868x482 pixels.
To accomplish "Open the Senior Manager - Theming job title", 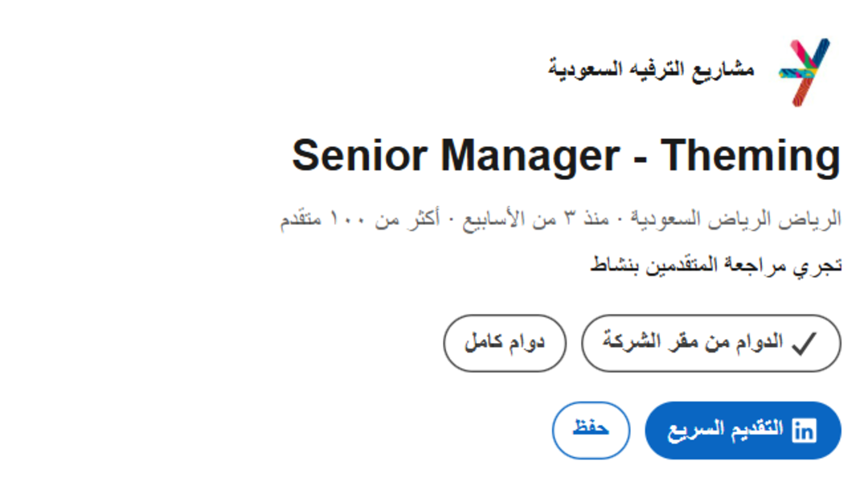I will click(x=566, y=156).
